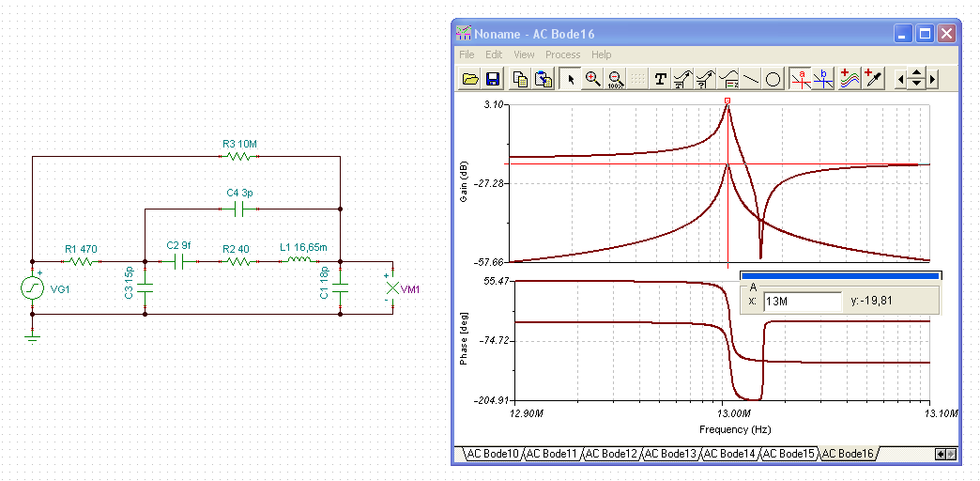Click the Phase [deg] axis label
The width and height of the screenshot is (980, 481).
(463, 340)
